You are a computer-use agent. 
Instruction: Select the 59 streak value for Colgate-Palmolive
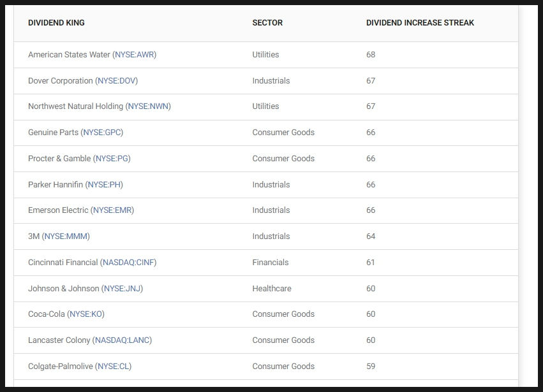coord(371,367)
